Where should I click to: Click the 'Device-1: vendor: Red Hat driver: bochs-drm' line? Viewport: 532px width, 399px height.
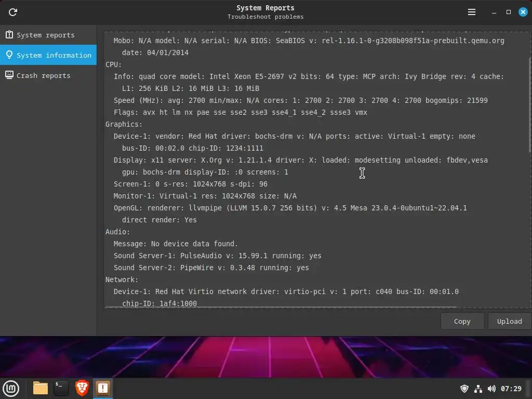[294, 136]
